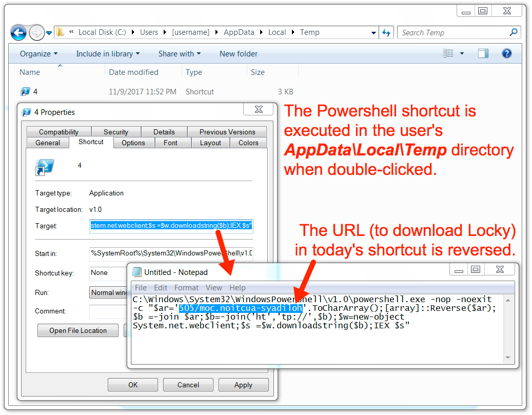
Task: Open Notepad's Edit menu
Action: coord(161,288)
